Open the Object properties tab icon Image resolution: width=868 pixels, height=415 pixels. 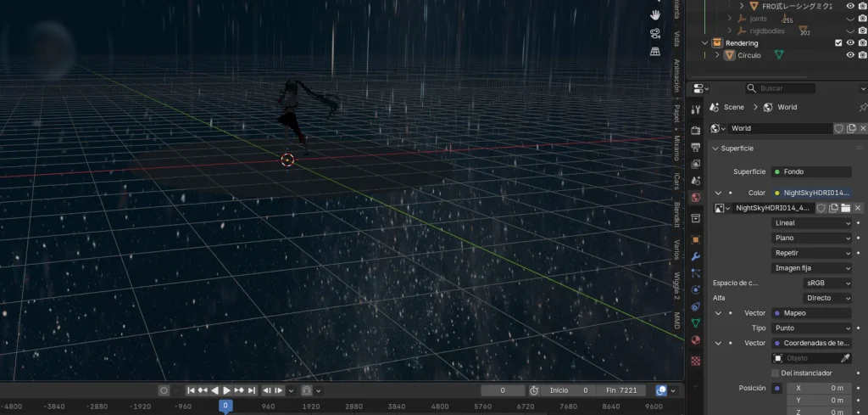point(696,239)
